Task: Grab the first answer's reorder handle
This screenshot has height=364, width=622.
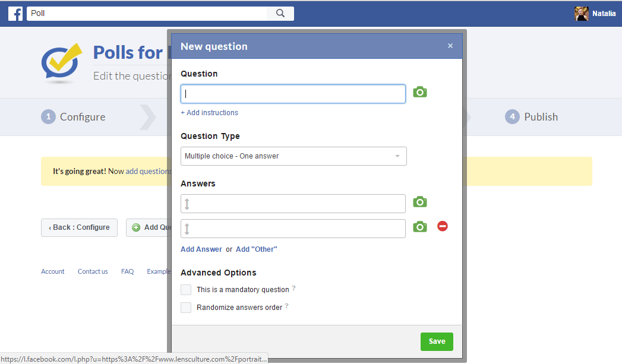Action: pos(187,204)
